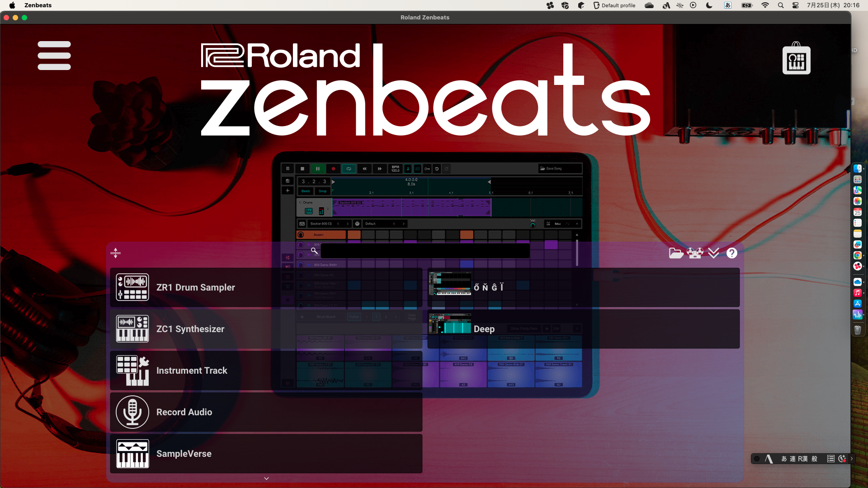
Task: Open Google Chrome from the Dock
Action: click(x=857, y=255)
